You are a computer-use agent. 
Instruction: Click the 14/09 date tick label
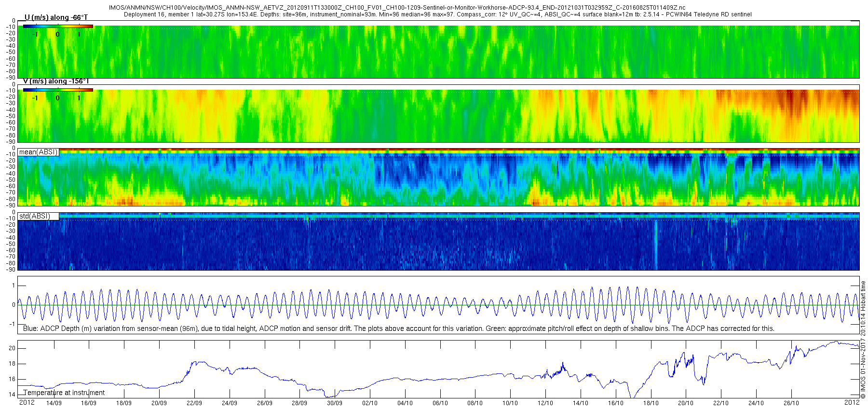(54, 403)
